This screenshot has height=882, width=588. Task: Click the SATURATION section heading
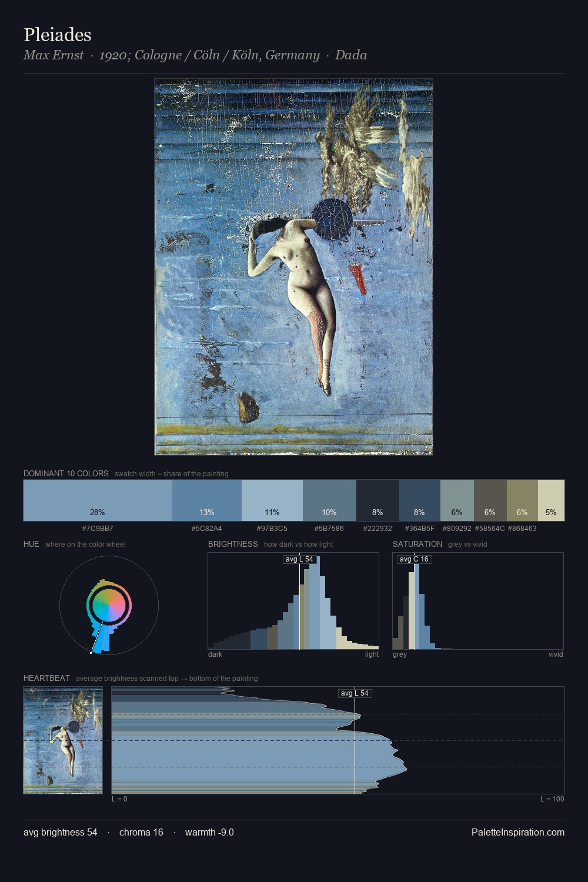coord(417,544)
